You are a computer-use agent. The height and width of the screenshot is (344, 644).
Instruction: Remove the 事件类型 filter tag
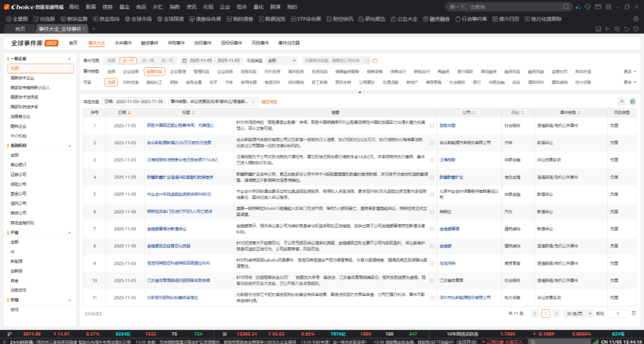pos(253,101)
